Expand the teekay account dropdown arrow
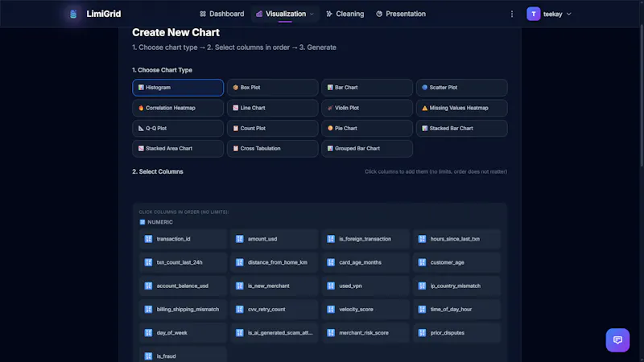 point(569,14)
